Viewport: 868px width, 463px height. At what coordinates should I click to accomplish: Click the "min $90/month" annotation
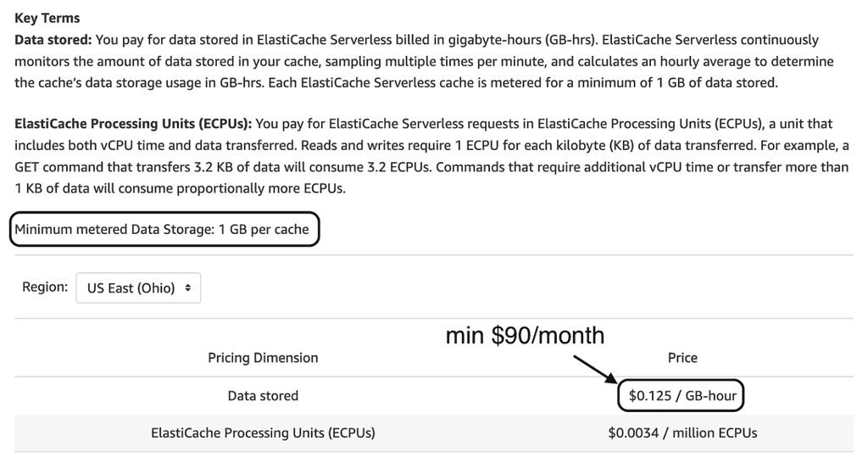526,336
